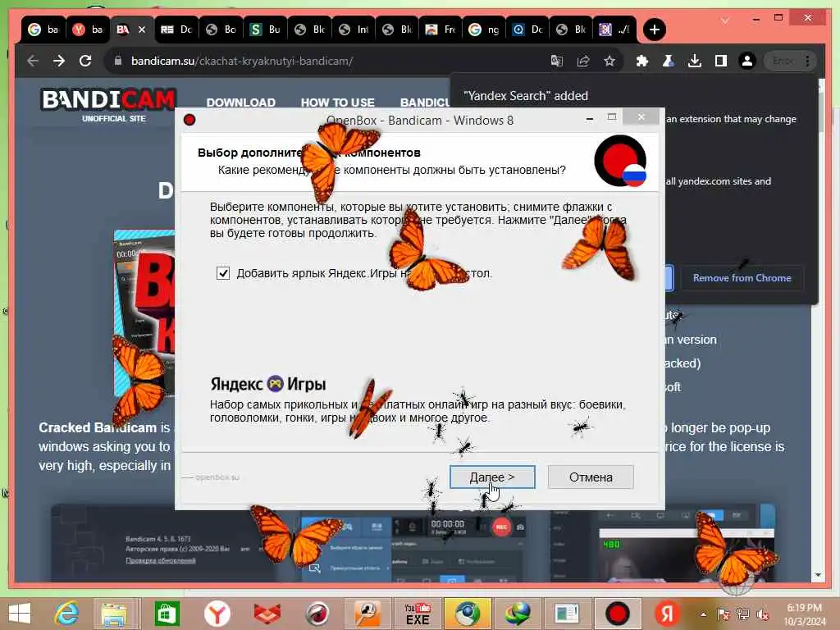This screenshot has width=840, height=630.
Task: Open Internet Explorer from taskbar
Action: (66, 614)
